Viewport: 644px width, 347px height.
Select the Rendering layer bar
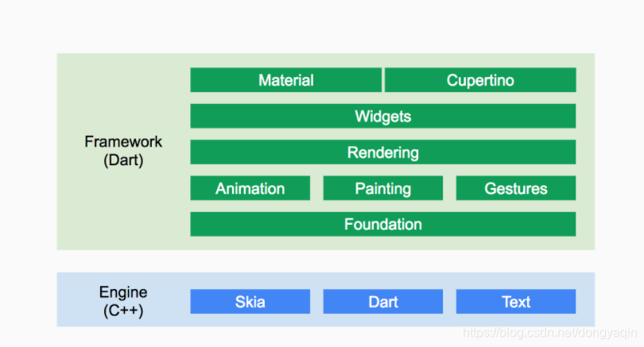382,152
